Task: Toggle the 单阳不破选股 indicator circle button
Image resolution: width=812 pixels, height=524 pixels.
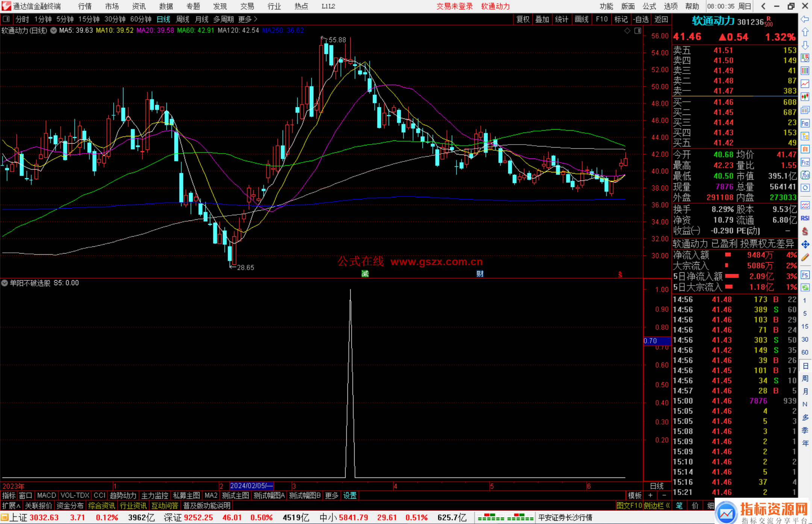Action: point(5,283)
